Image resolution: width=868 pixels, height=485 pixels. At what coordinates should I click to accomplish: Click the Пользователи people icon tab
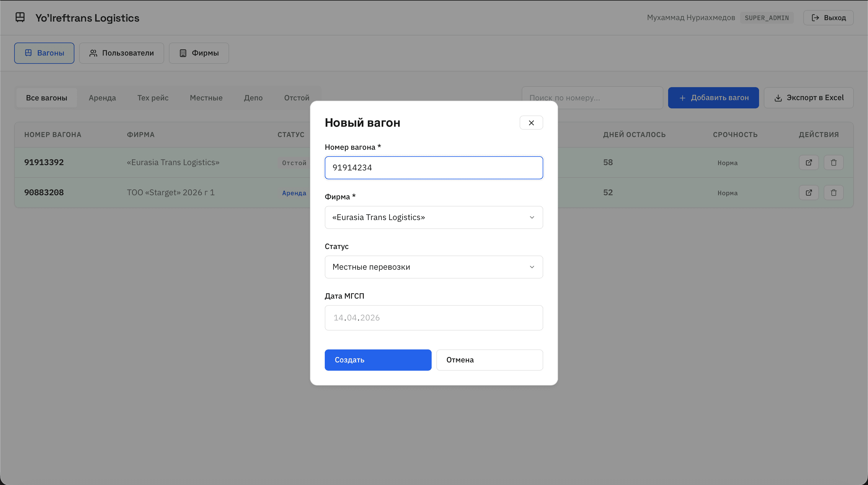(121, 53)
